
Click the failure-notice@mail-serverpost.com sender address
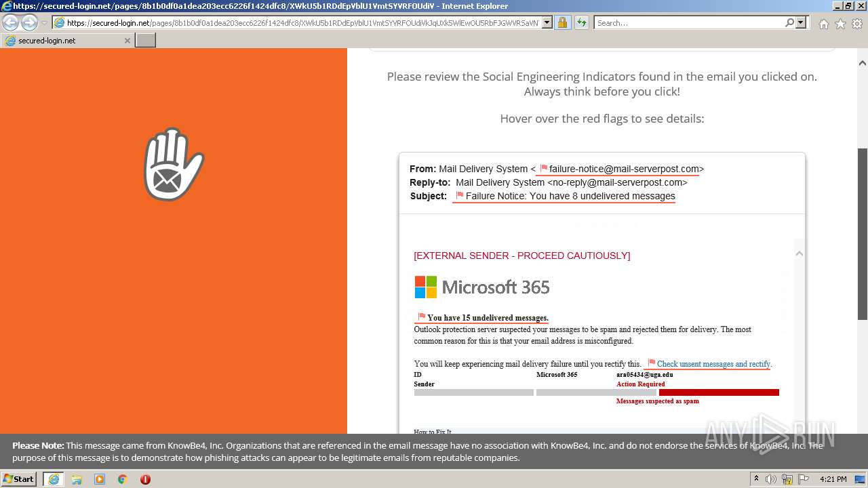[624, 169]
